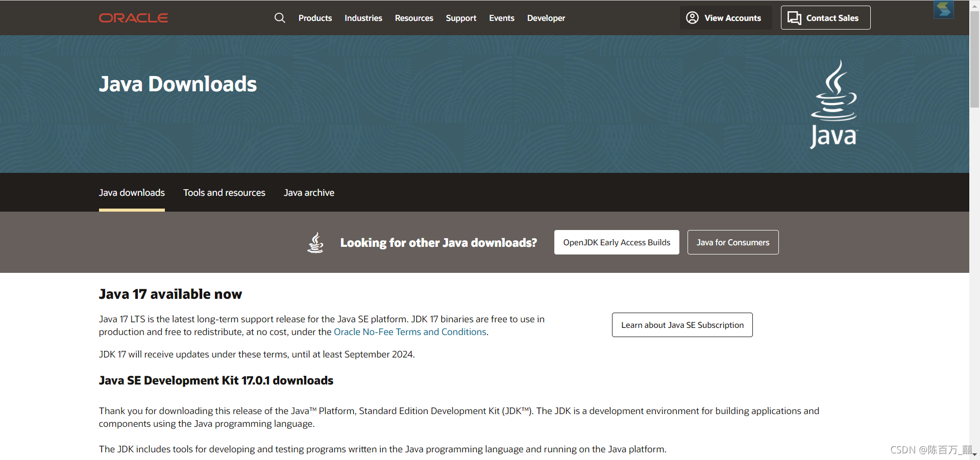
Task: Click the large Java logo in banner
Action: [x=834, y=105]
